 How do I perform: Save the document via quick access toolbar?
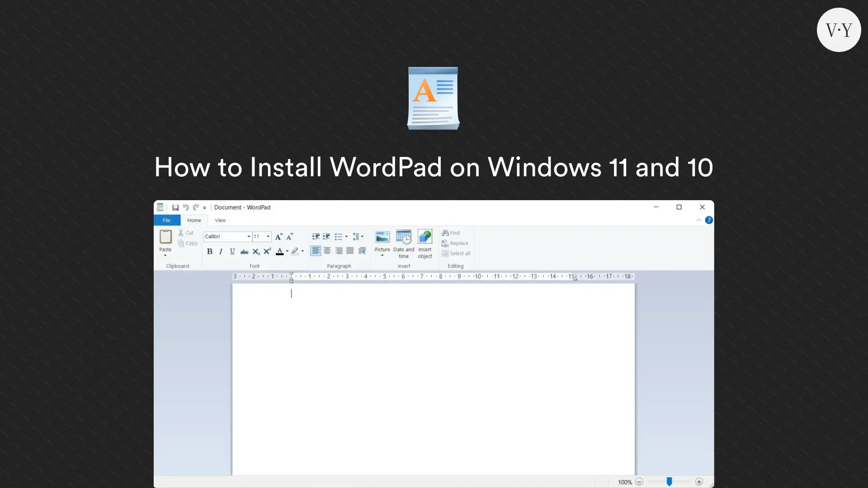(x=176, y=207)
